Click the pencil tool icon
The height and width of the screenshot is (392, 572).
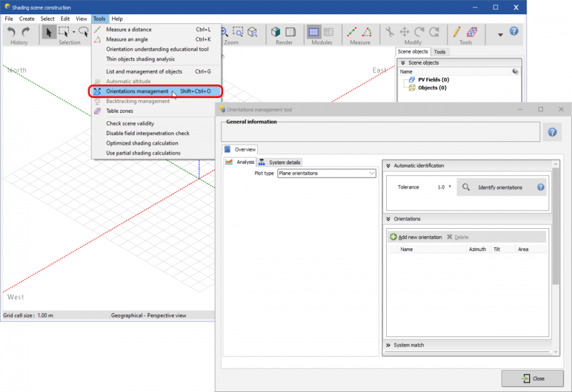pos(457,32)
